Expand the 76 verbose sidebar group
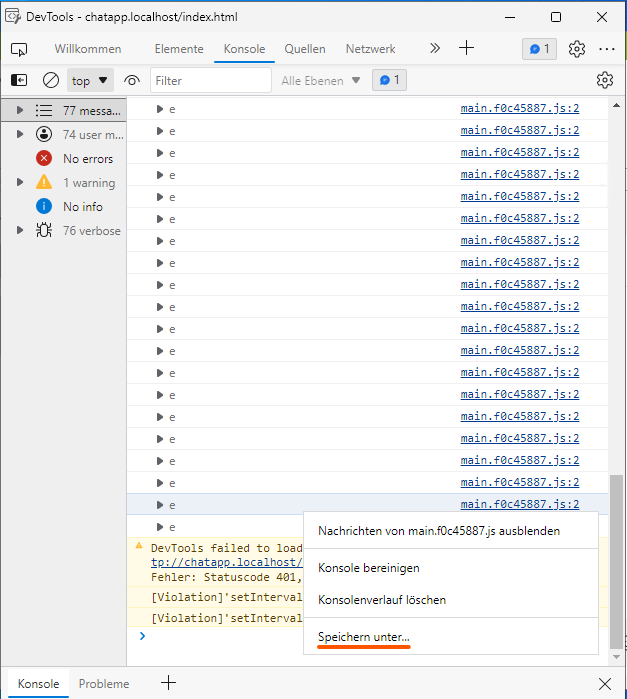 [x=20, y=231]
